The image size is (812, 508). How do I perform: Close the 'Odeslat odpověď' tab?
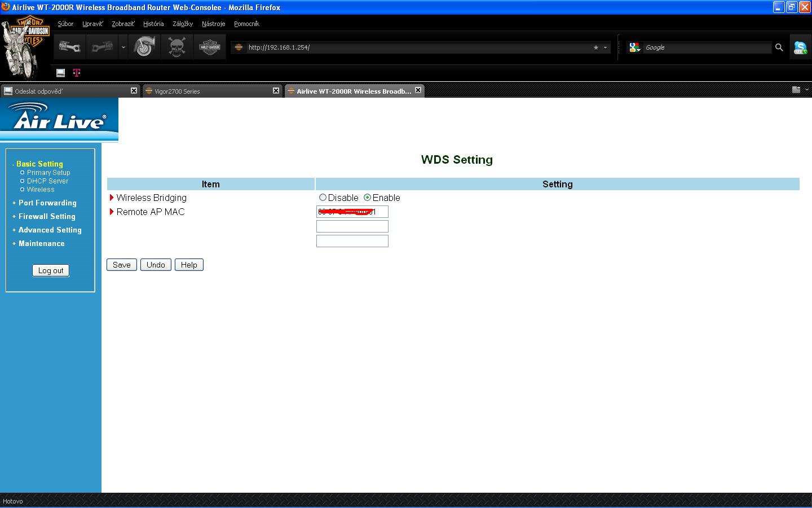coord(134,90)
